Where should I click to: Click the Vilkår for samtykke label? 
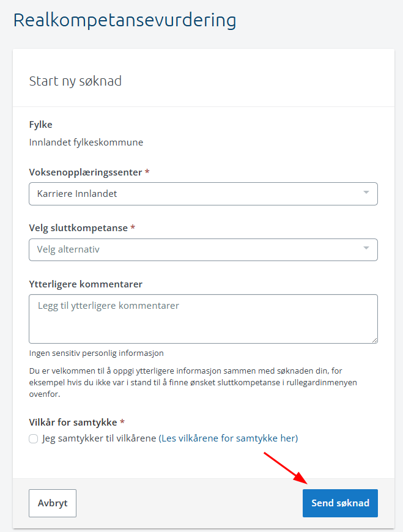point(73,423)
